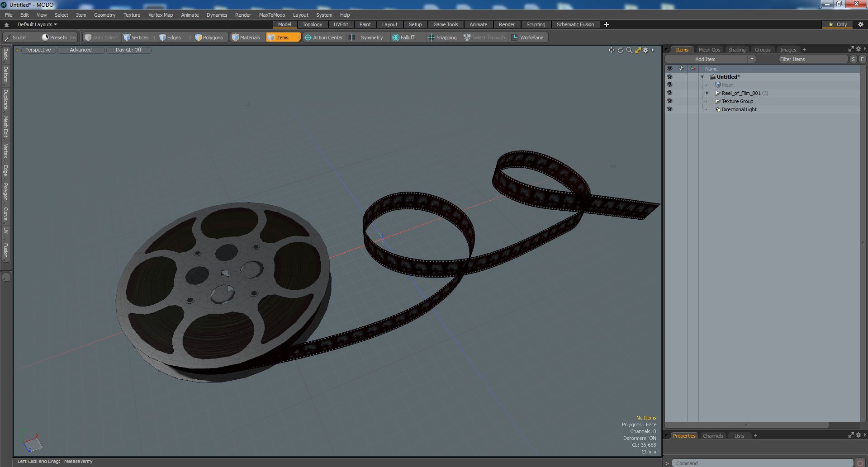Click the viewport pan/move icon
Screen dimensions: 868x467
point(611,50)
